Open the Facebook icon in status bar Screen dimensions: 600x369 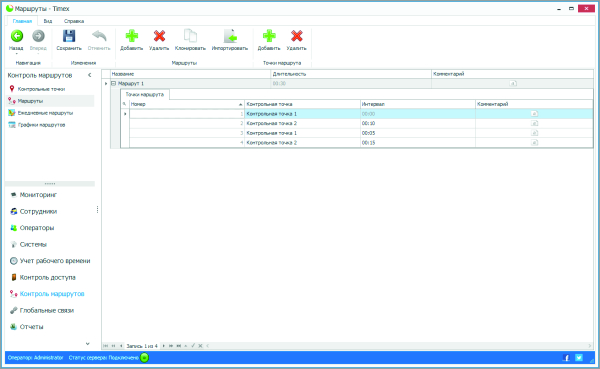566,358
